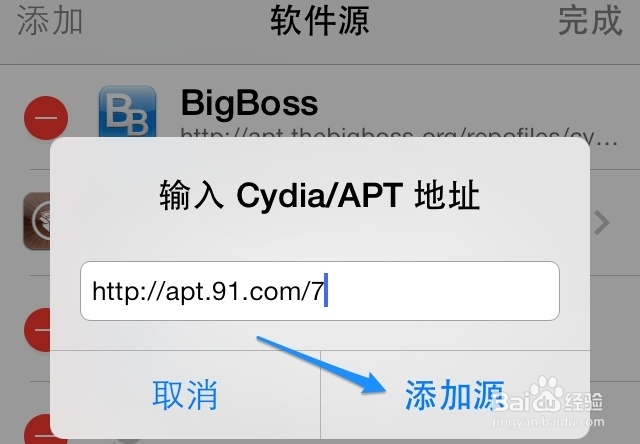This screenshot has height=444, width=640.
Task: Click the jingyan.baidu.com watermark link
Action: pos(548,422)
